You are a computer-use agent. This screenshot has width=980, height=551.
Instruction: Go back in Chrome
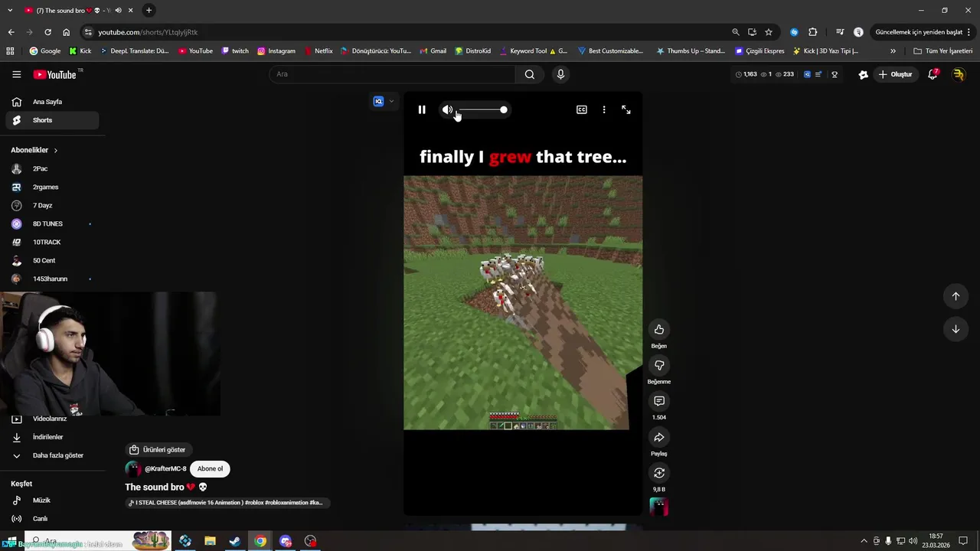point(11,32)
